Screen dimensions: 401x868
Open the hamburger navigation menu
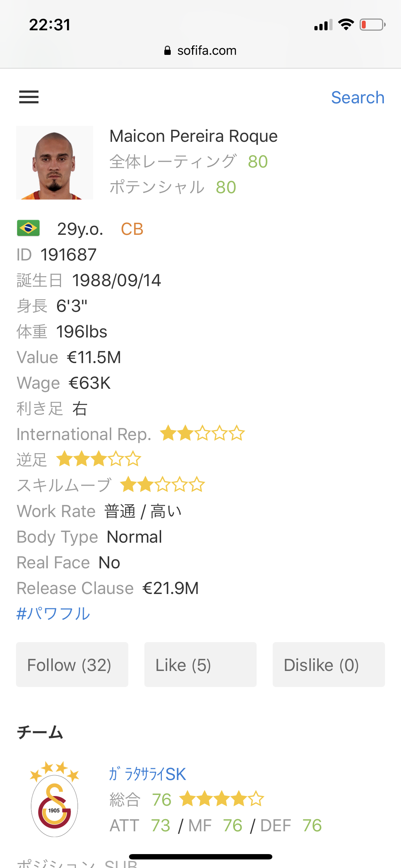(29, 97)
